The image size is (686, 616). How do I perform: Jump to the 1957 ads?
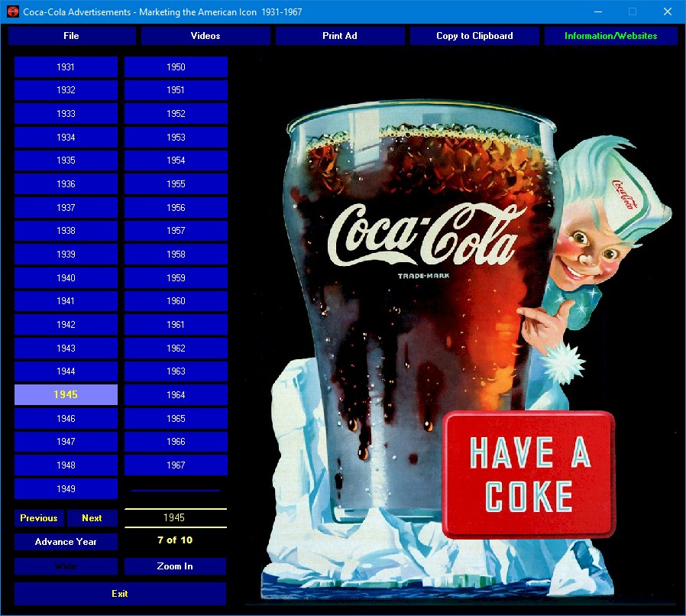pyautogui.click(x=176, y=231)
